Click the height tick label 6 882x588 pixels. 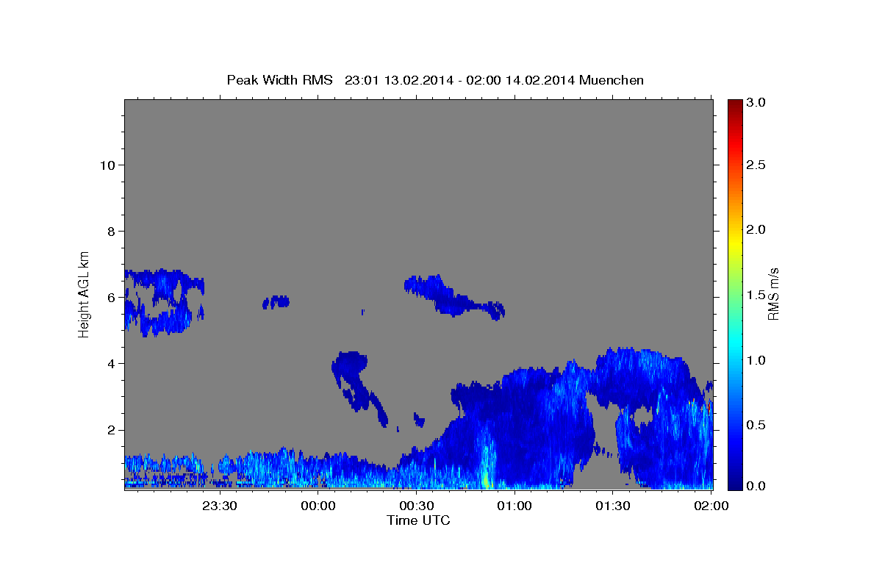(x=110, y=297)
